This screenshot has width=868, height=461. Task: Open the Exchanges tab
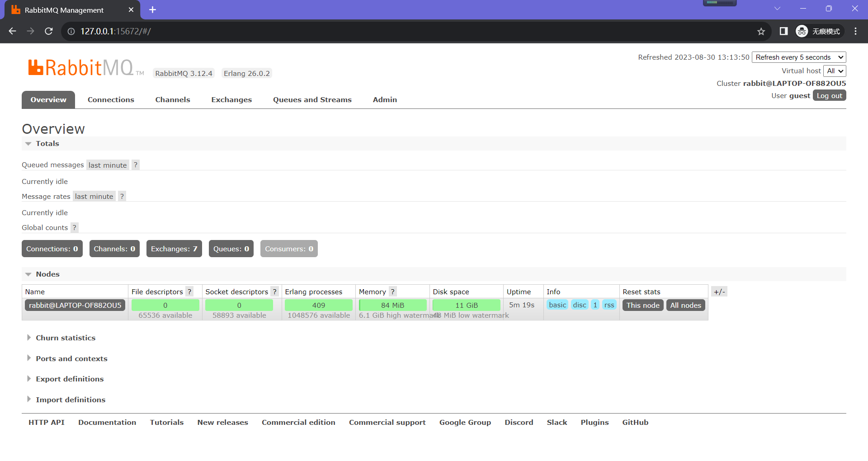[x=231, y=100]
